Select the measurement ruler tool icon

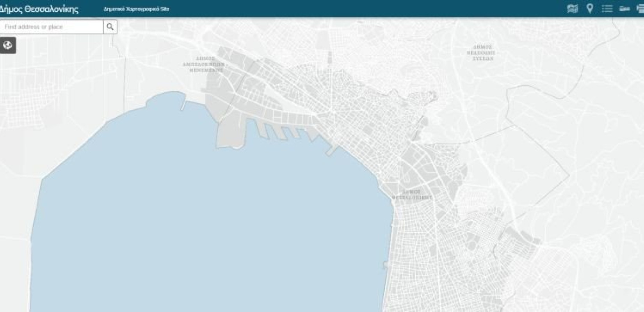pos(624,9)
